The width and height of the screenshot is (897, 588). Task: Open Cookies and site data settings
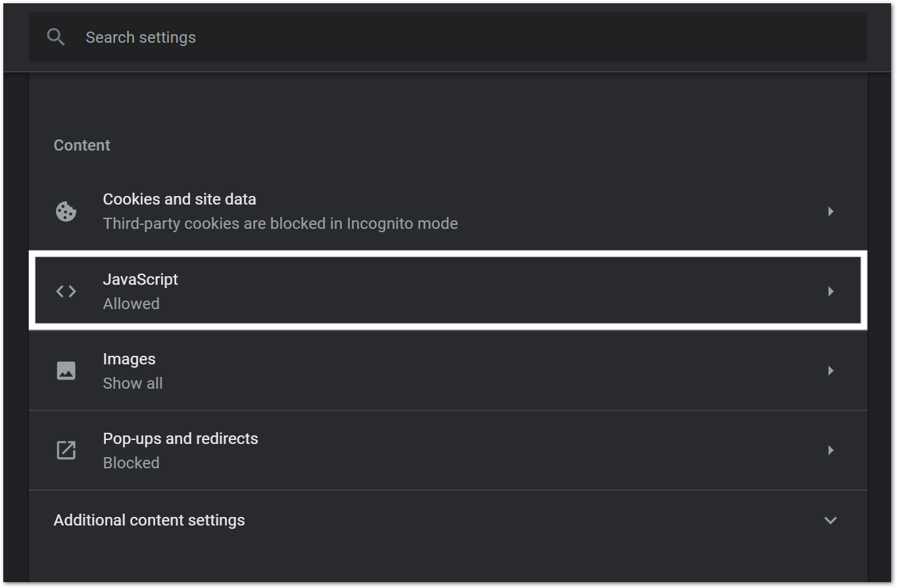pyautogui.click(x=448, y=212)
